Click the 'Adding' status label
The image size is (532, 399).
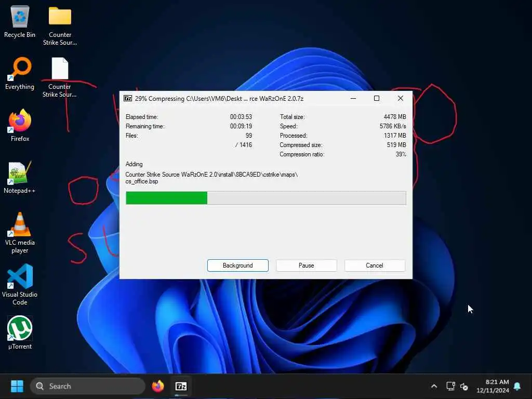[x=134, y=164]
